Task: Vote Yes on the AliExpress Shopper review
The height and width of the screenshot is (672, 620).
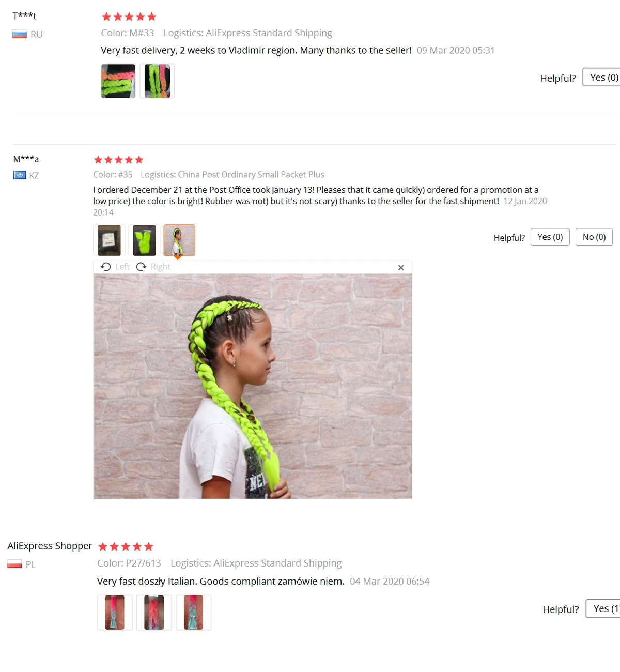Action: pyautogui.click(x=603, y=608)
